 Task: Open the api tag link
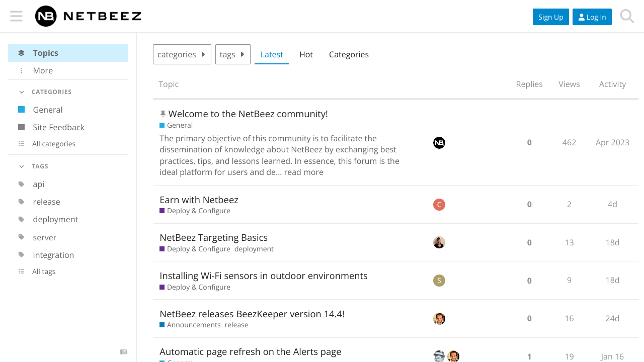tap(68, 184)
